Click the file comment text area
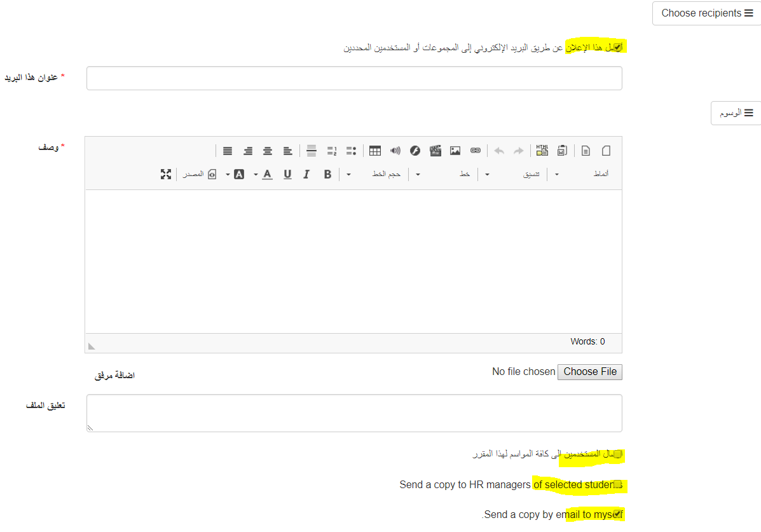761x532 pixels. [354, 413]
